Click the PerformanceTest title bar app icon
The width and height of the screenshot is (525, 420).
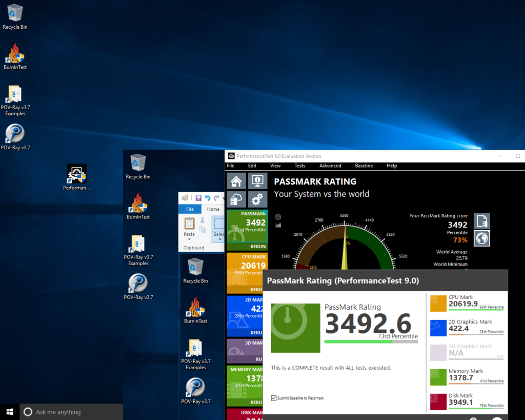231,156
